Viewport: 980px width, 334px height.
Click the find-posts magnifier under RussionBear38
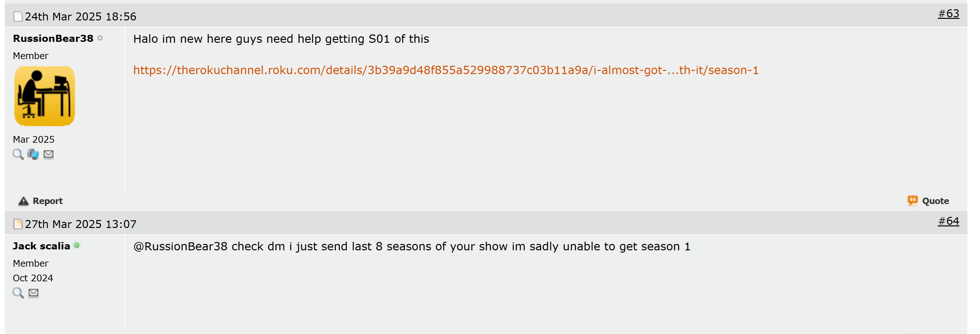[18, 154]
